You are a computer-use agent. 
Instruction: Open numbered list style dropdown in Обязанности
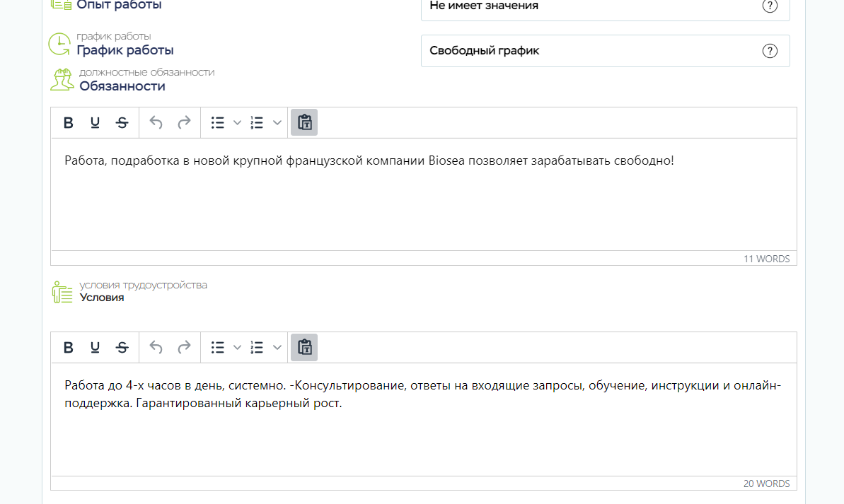(277, 123)
